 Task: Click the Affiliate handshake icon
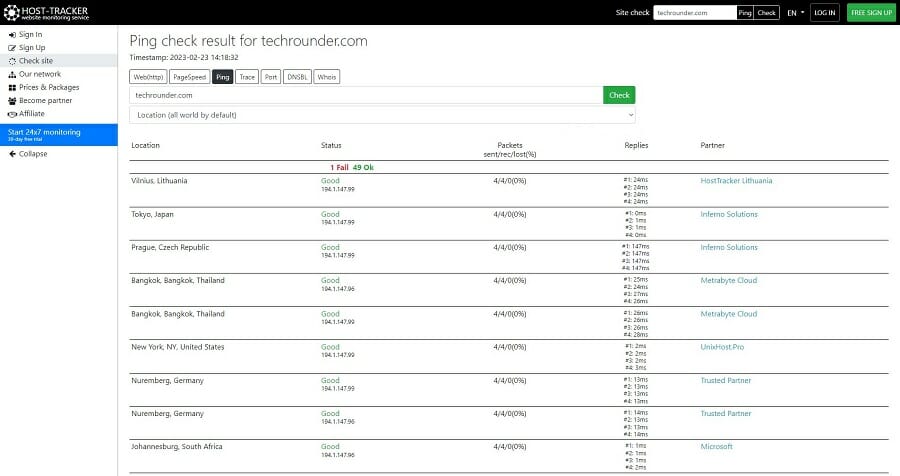coord(12,114)
